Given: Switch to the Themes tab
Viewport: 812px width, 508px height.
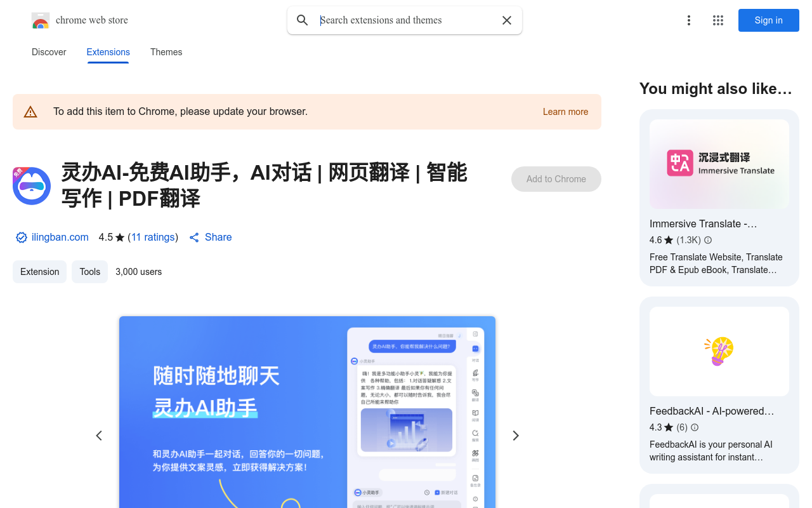Looking at the screenshot, I should (x=166, y=52).
